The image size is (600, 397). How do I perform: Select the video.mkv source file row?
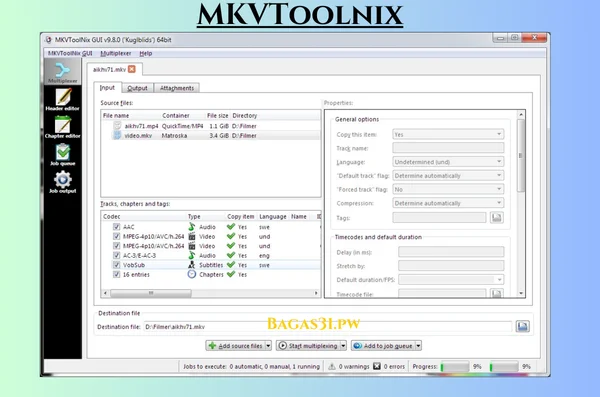pos(211,135)
